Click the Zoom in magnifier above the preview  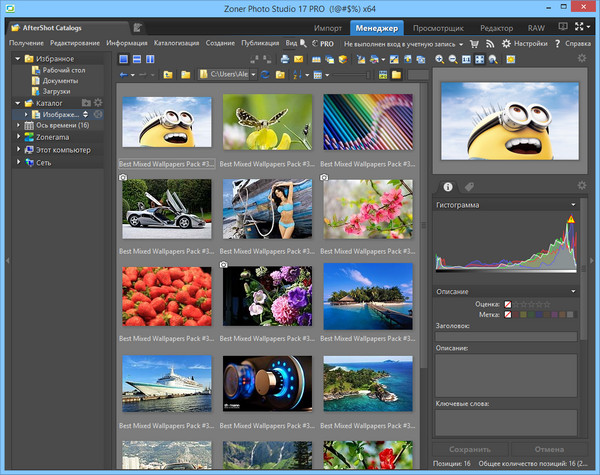[440, 59]
